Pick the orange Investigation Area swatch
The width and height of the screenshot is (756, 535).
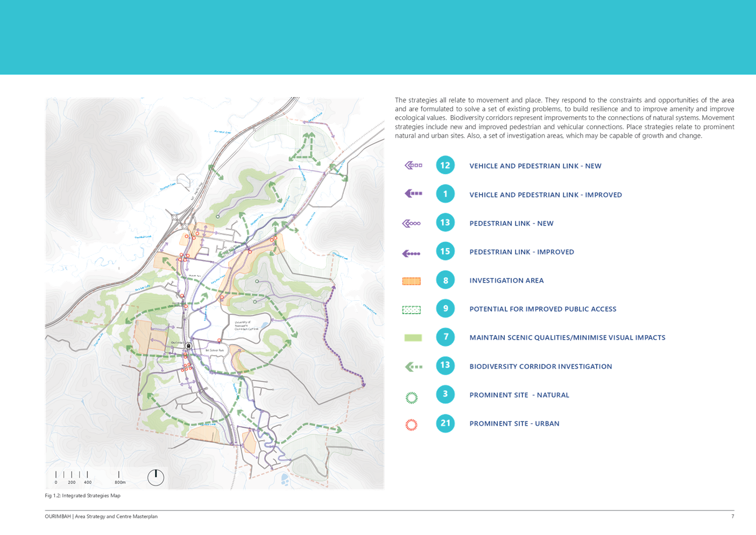pyautogui.click(x=411, y=281)
